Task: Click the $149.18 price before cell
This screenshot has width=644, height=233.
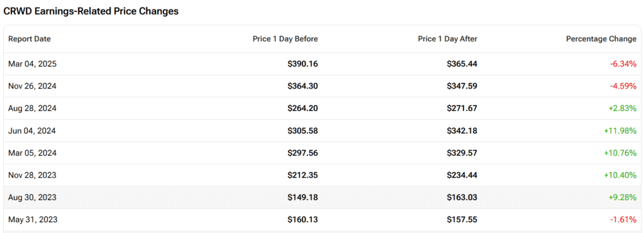Action: [x=303, y=197]
